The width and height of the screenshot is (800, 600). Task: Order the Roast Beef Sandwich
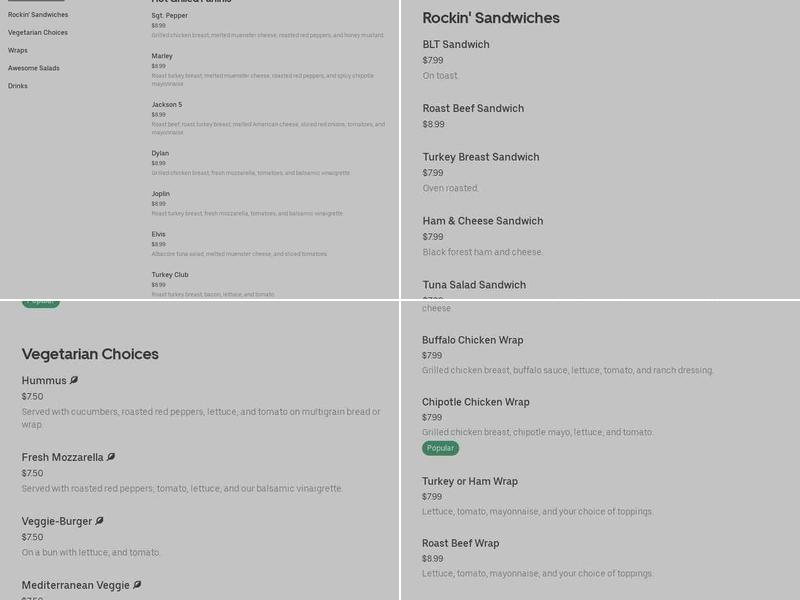coord(471,108)
